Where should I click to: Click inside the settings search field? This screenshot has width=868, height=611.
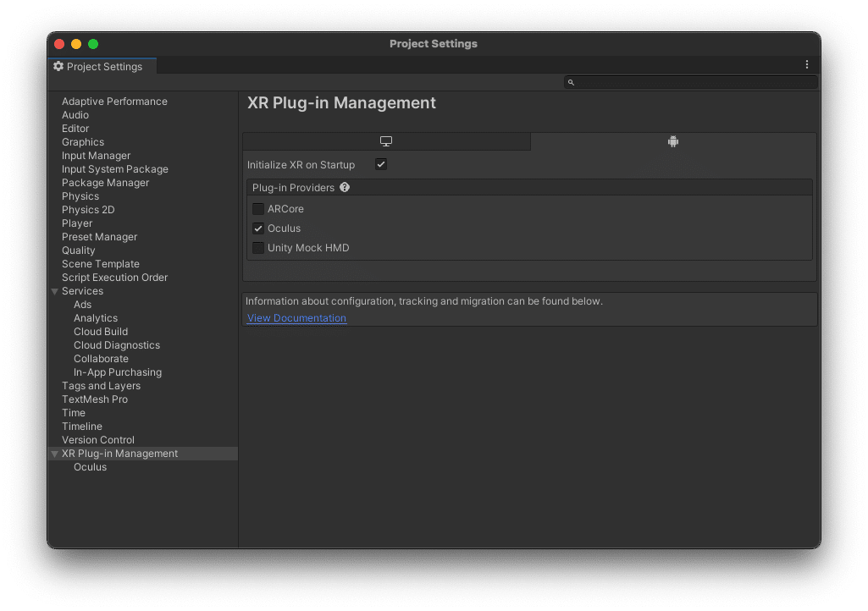[694, 83]
